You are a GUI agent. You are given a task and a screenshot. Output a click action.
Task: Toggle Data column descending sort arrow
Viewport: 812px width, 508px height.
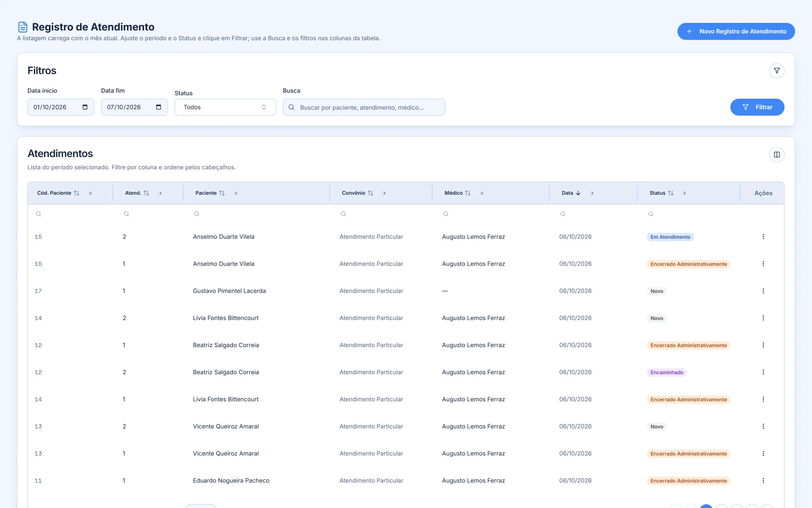[x=578, y=193]
